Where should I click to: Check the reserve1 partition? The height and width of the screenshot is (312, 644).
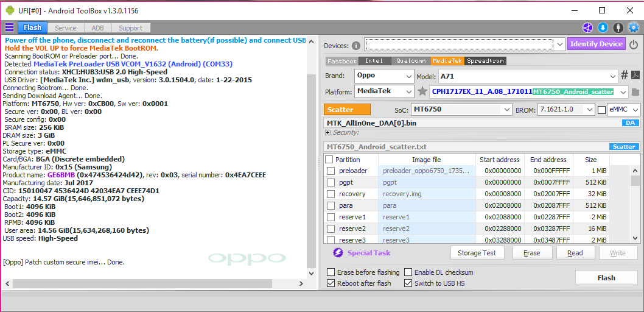331,217
